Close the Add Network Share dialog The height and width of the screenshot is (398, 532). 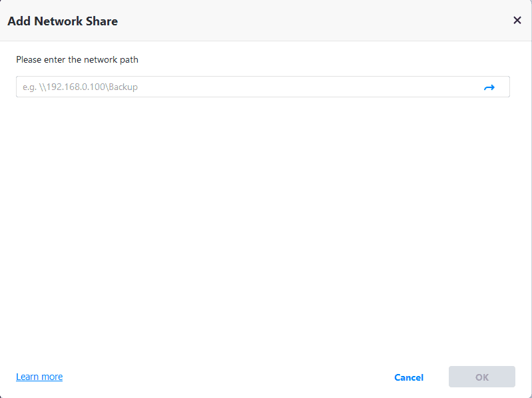(517, 20)
